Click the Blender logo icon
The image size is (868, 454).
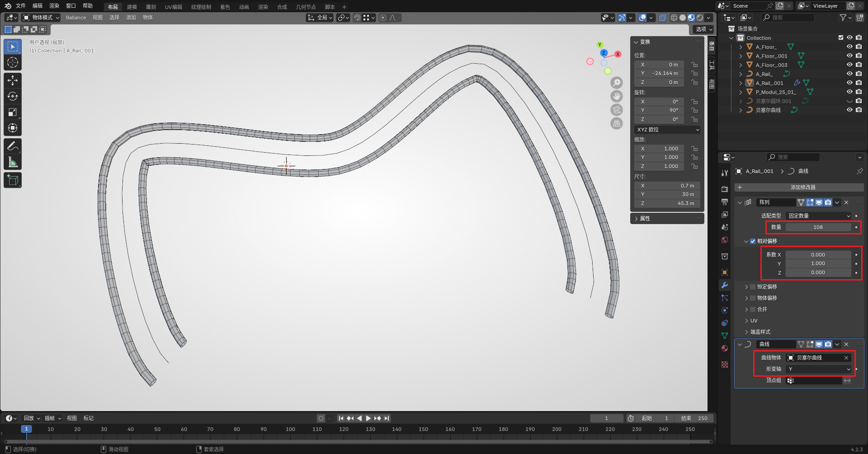pos(8,6)
